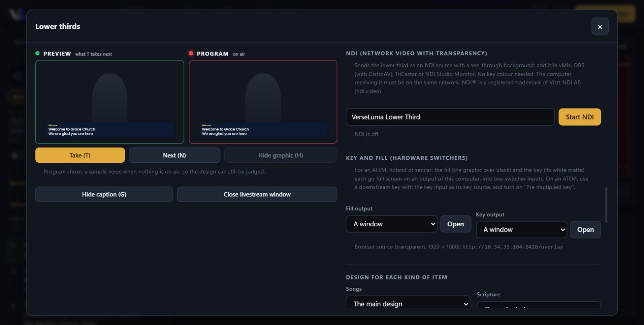
Task: Start the NDI output
Action: click(x=580, y=117)
